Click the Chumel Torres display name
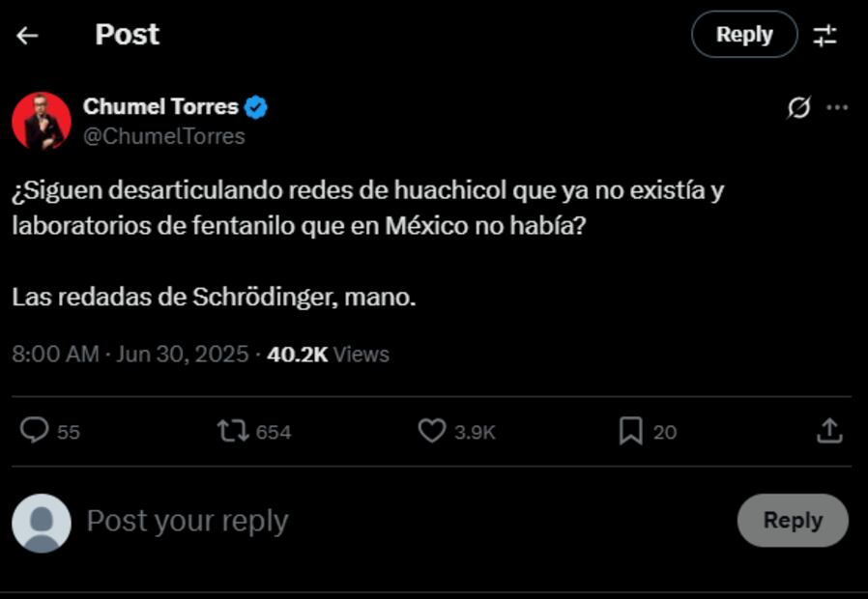868x599 pixels. (x=160, y=106)
